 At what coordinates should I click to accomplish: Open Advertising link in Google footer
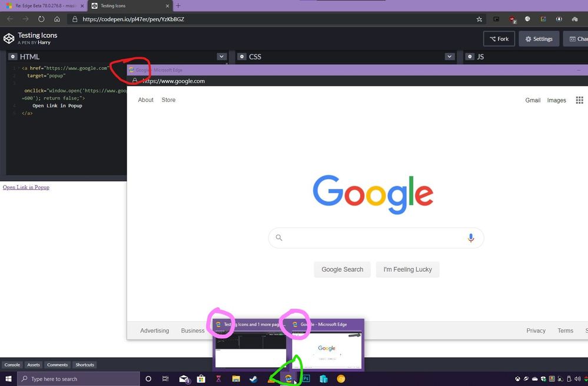click(154, 331)
